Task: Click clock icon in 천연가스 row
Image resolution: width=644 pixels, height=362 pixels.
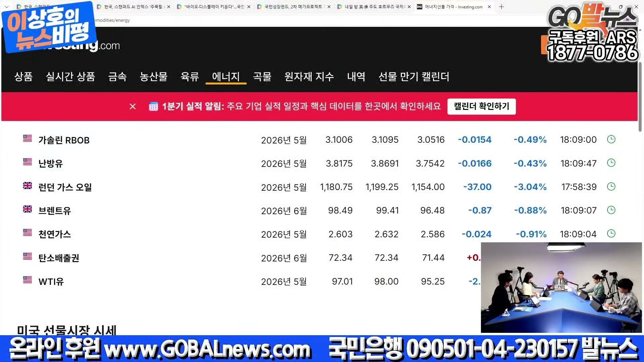Action: (611, 234)
